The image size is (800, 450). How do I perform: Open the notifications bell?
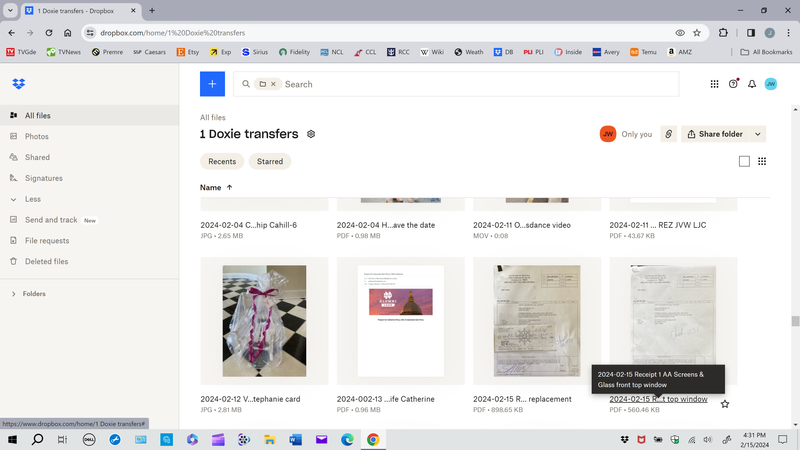752,84
